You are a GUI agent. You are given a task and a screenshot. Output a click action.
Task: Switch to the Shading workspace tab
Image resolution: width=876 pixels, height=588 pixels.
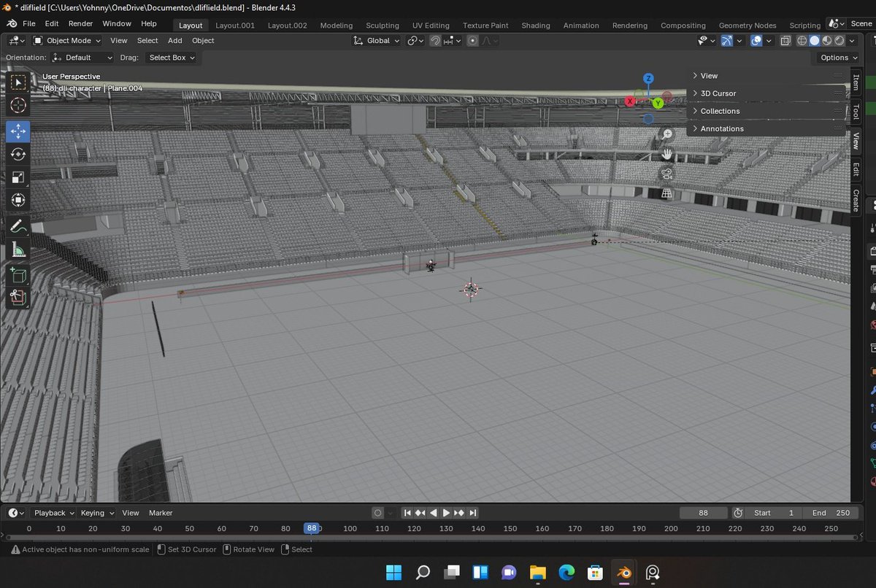tap(536, 26)
